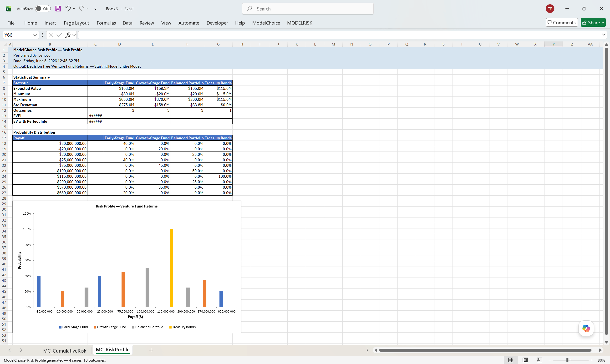Select the $159.3M Growth-Stage expected value cell
Viewport: 610px width, 364px height.
coord(152,88)
